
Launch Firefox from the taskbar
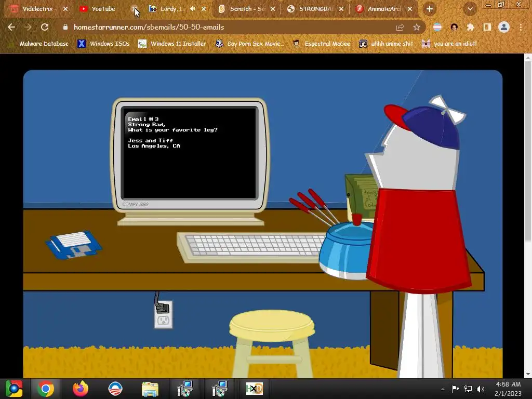click(x=81, y=389)
